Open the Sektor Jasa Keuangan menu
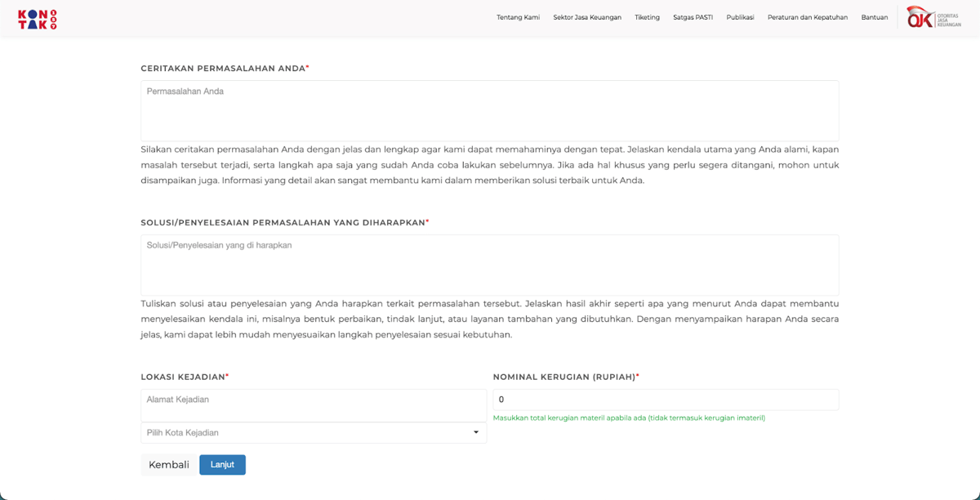 [586, 17]
